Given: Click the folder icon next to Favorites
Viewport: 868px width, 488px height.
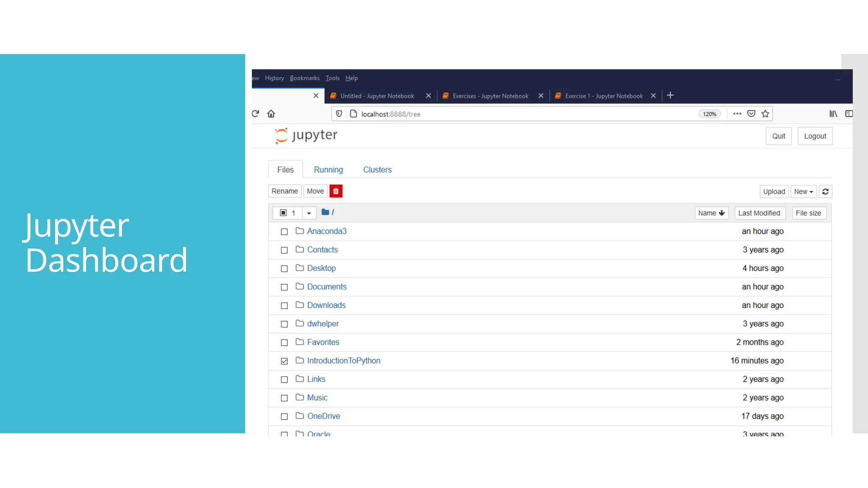Looking at the screenshot, I should [x=300, y=342].
